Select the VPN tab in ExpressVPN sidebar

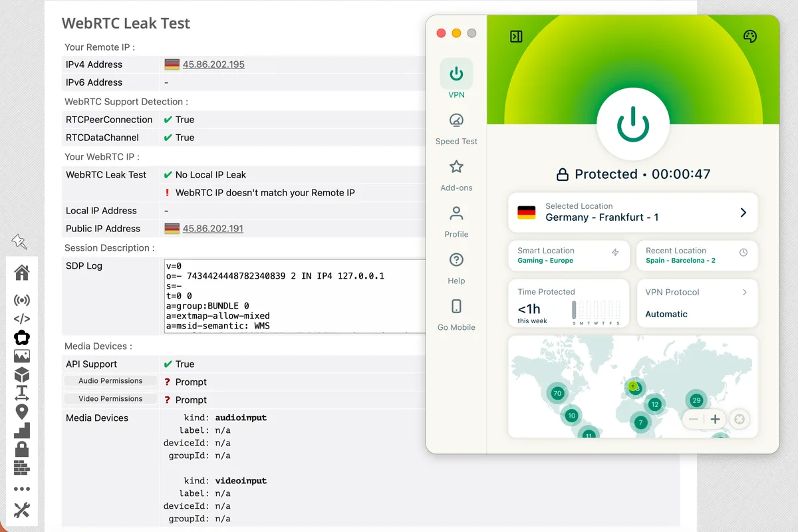[x=456, y=79]
